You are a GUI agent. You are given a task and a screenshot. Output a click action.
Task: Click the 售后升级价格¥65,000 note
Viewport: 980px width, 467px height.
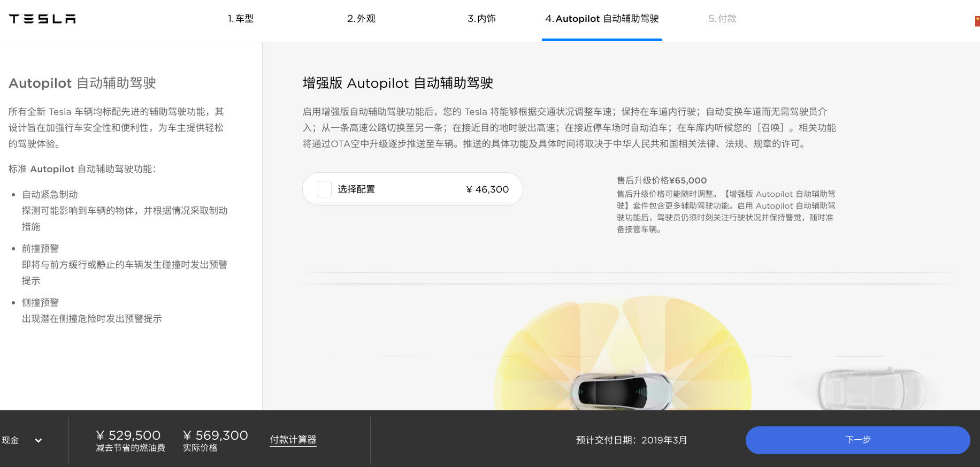click(662, 180)
